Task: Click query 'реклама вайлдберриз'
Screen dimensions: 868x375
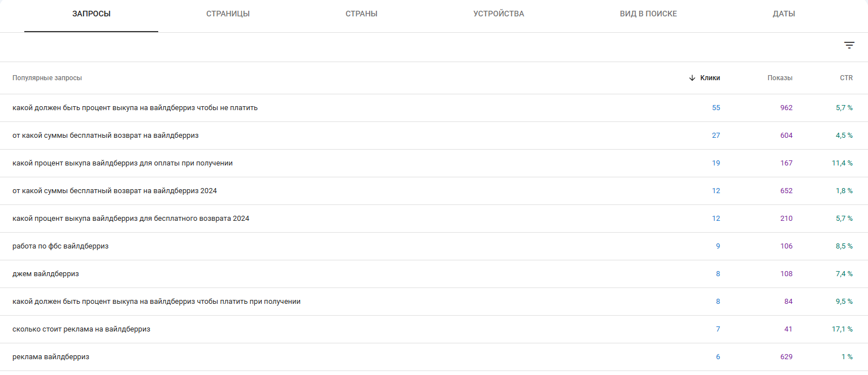Action: (51, 357)
